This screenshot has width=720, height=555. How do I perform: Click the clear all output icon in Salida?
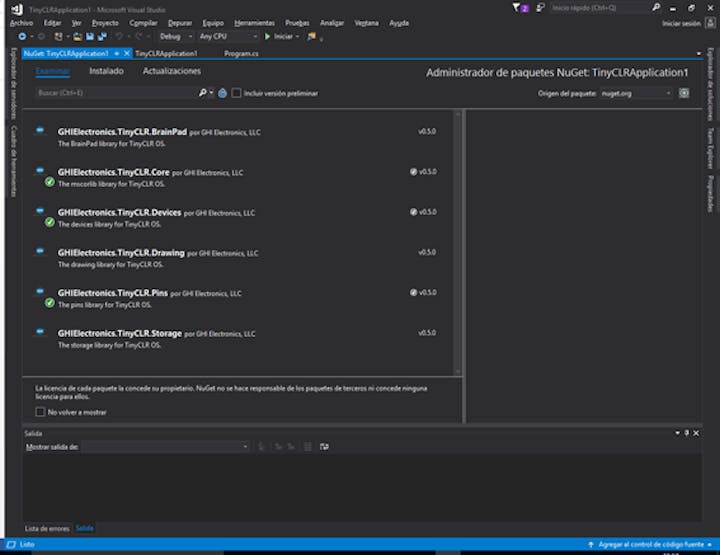(x=308, y=447)
